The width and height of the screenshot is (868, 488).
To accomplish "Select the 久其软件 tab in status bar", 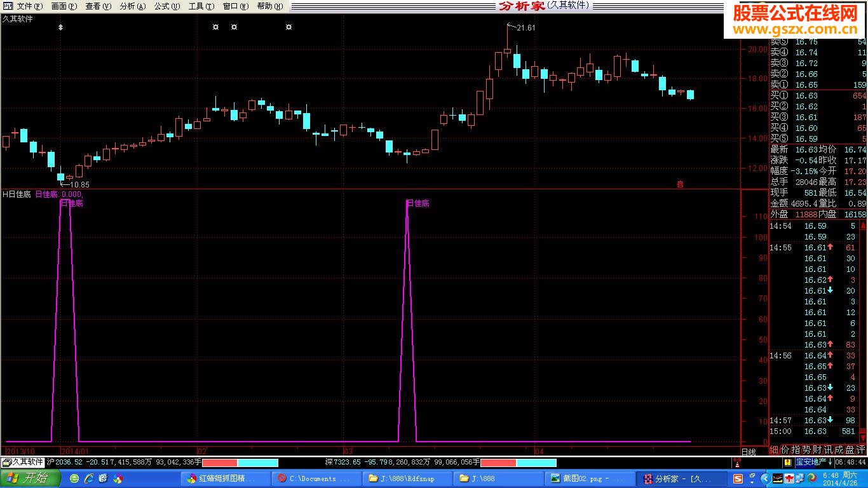I will point(24,462).
